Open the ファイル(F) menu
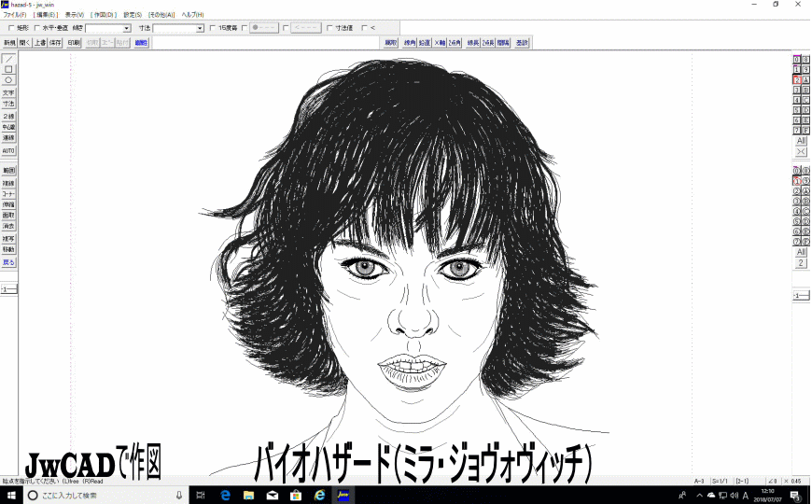 pyautogui.click(x=15, y=15)
